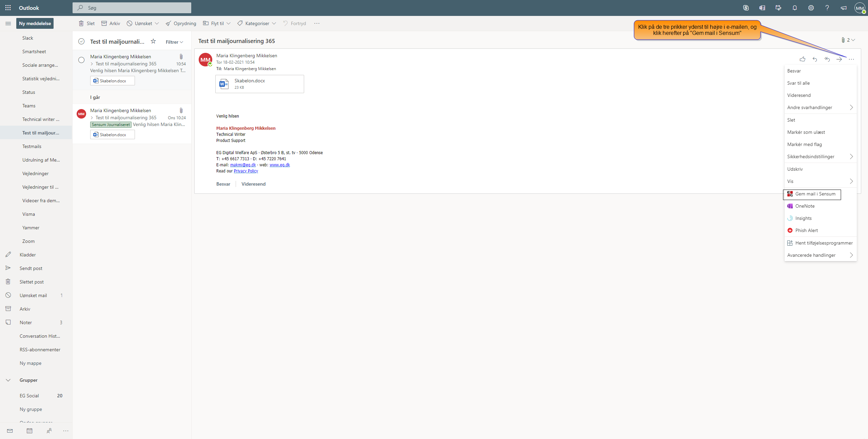Viewport: 868px width, 439px height.
Task: Open the app launcher waffle icon
Action: 8,8
